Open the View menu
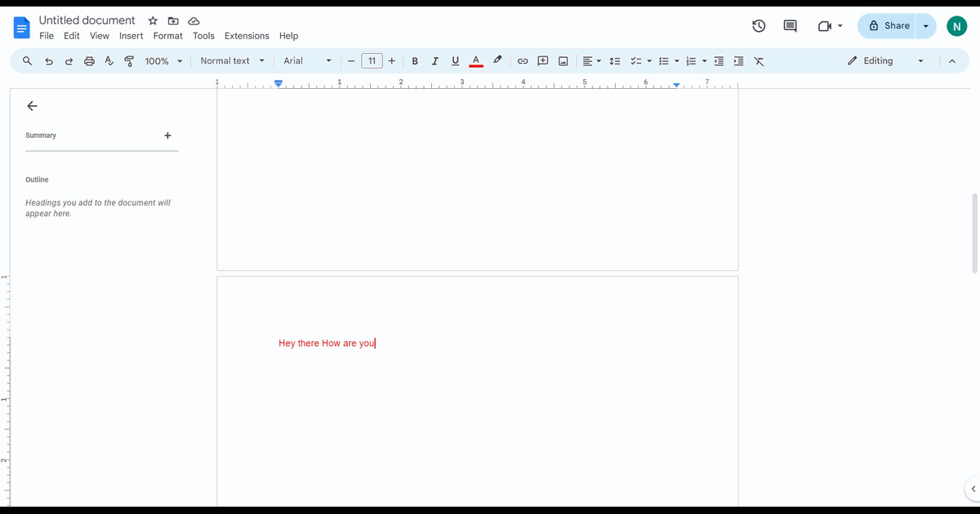This screenshot has width=980, height=514. pos(100,36)
